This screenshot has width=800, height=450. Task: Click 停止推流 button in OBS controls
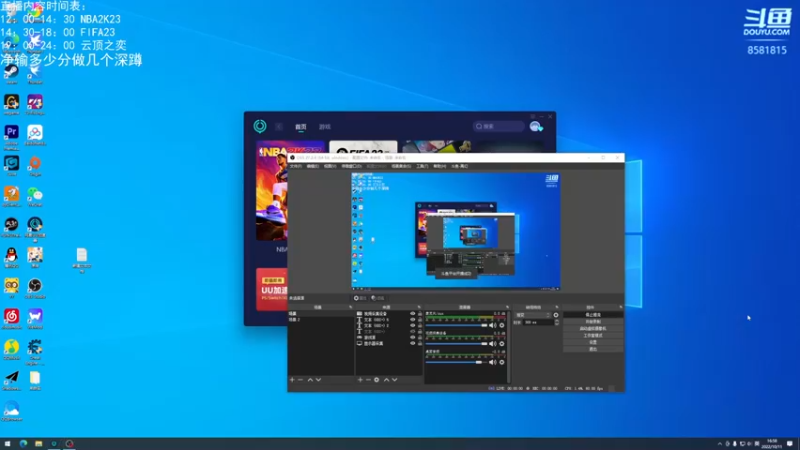pos(593,315)
